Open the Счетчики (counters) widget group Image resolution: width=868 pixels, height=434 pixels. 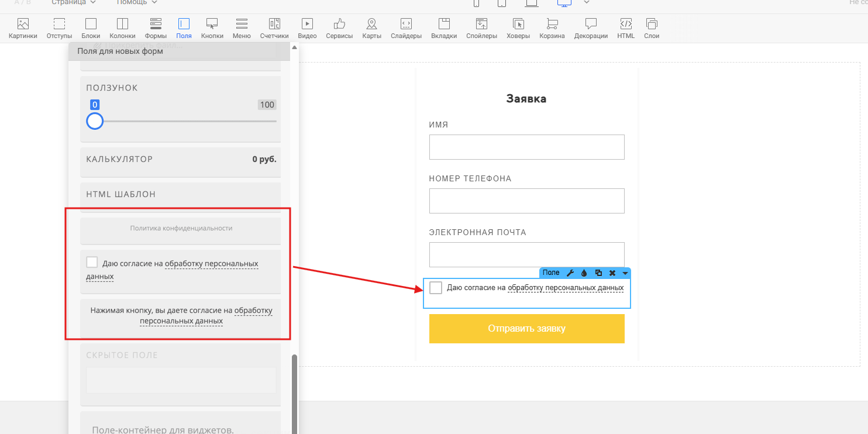pyautogui.click(x=274, y=29)
